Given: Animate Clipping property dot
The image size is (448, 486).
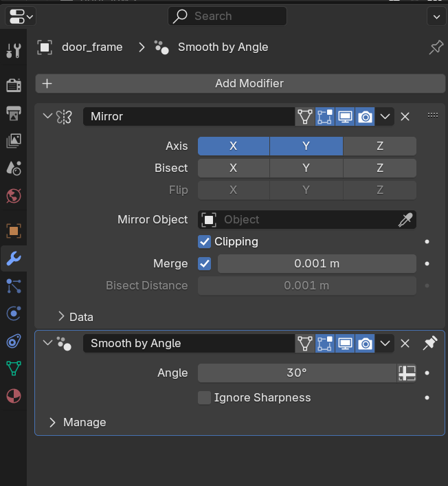Looking at the screenshot, I should coord(427,242).
